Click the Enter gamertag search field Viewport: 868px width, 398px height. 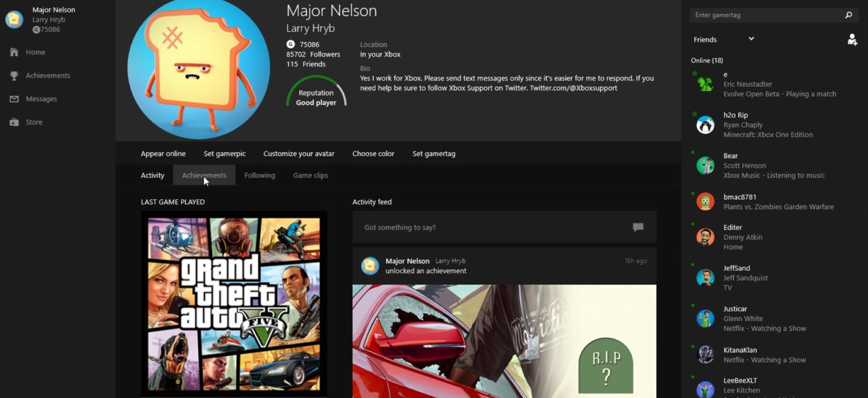click(765, 15)
